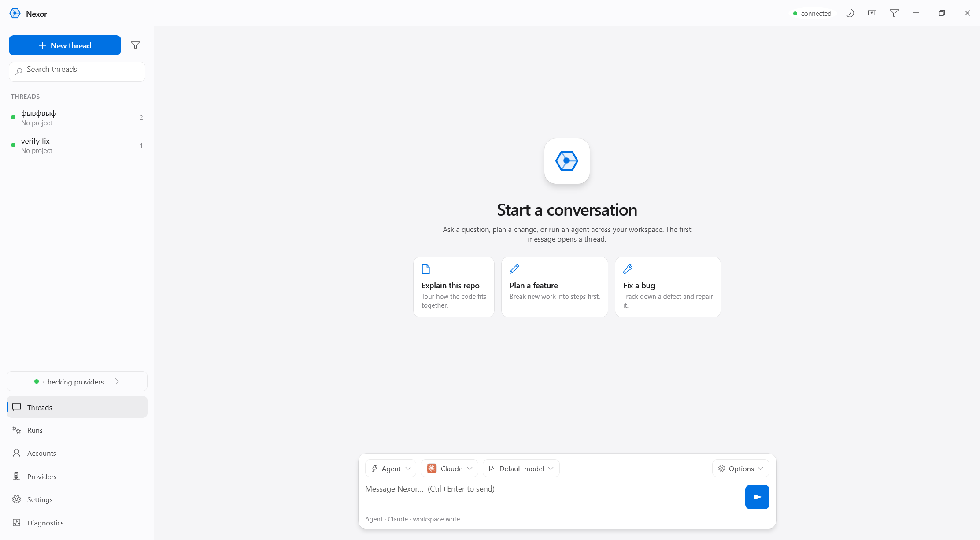This screenshot has width=980, height=540.
Task: Start a New thread
Action: [x=65, y=45]
